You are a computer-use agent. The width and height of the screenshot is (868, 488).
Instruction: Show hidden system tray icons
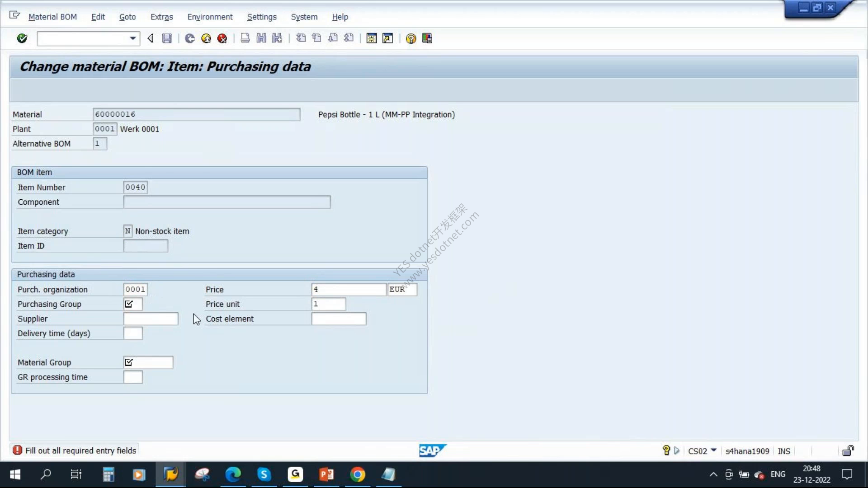point(713,474)
